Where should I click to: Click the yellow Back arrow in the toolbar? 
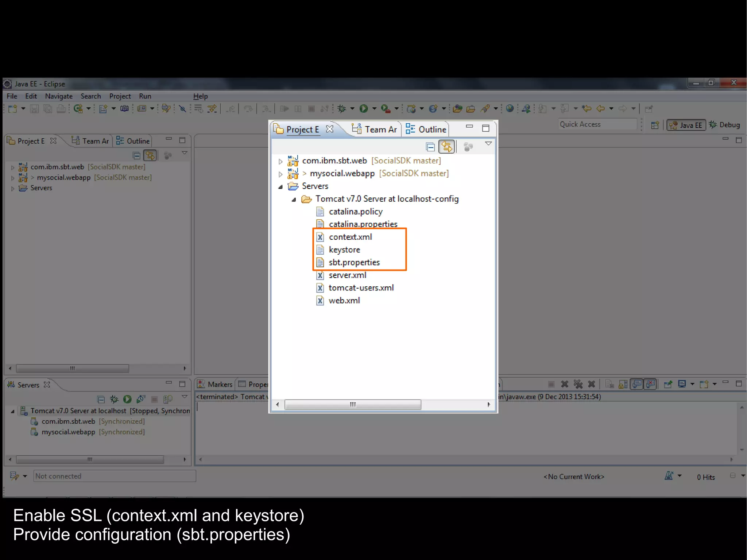600,109
